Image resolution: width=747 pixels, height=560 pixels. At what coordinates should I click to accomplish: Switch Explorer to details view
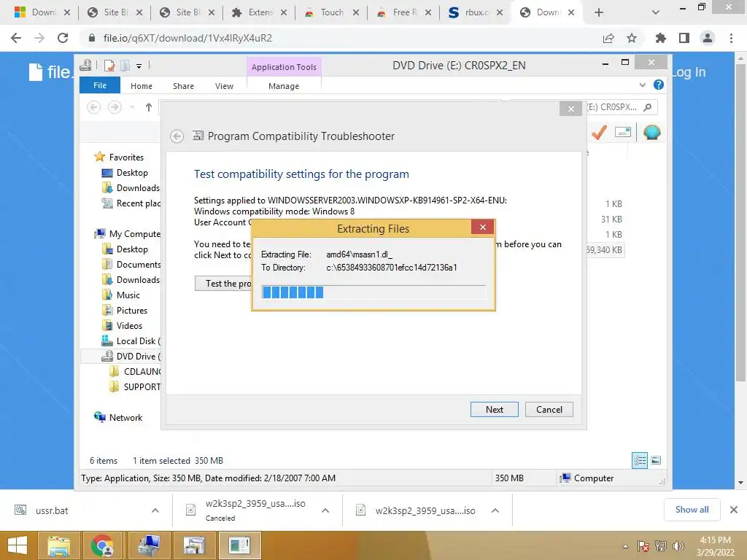pyautogui.click(x=640, y=460)
